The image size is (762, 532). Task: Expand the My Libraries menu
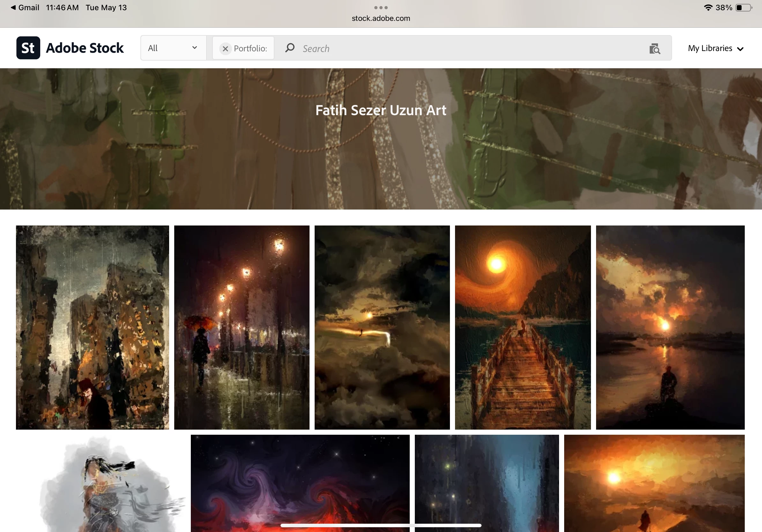(710, 48)
